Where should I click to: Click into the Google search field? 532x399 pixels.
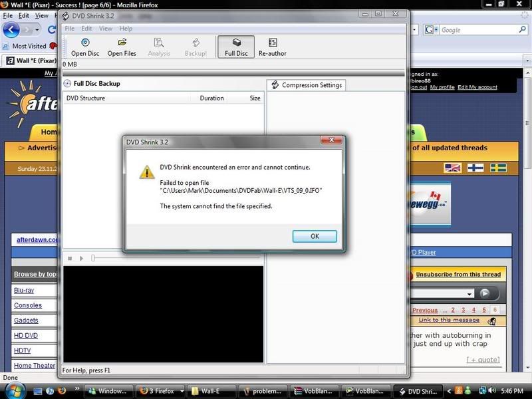(478, 30)
